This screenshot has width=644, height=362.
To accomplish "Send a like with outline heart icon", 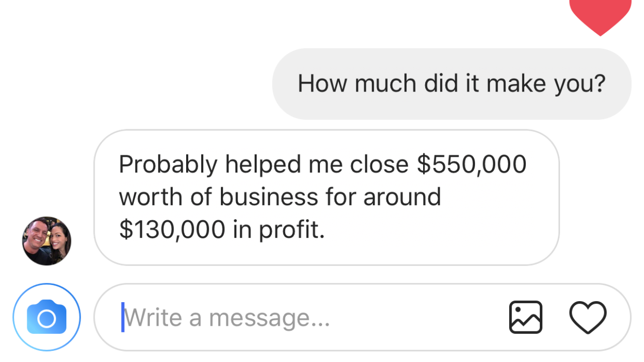I will point(588,317).
